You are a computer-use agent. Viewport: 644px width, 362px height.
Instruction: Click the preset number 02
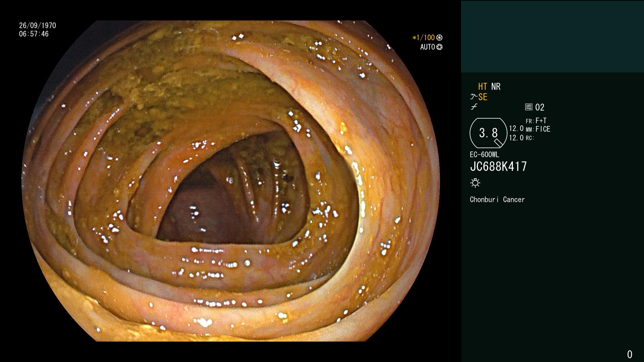tap(540, 107)
